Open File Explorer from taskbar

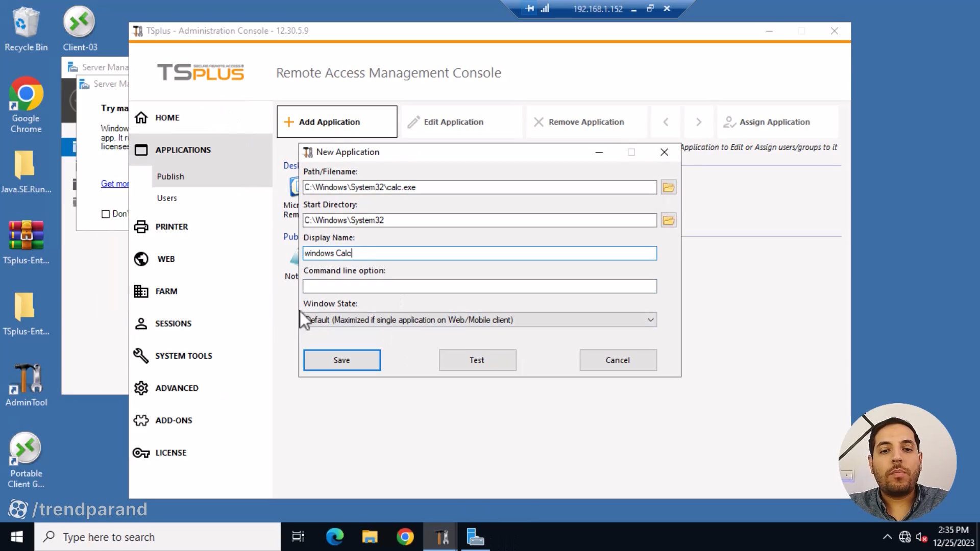[370, 537]
